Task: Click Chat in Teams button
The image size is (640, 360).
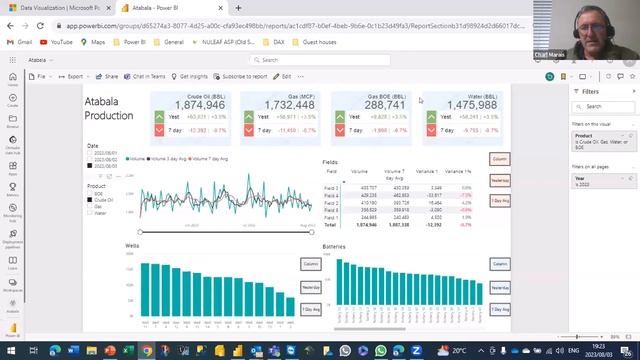Action: point(144,76)
